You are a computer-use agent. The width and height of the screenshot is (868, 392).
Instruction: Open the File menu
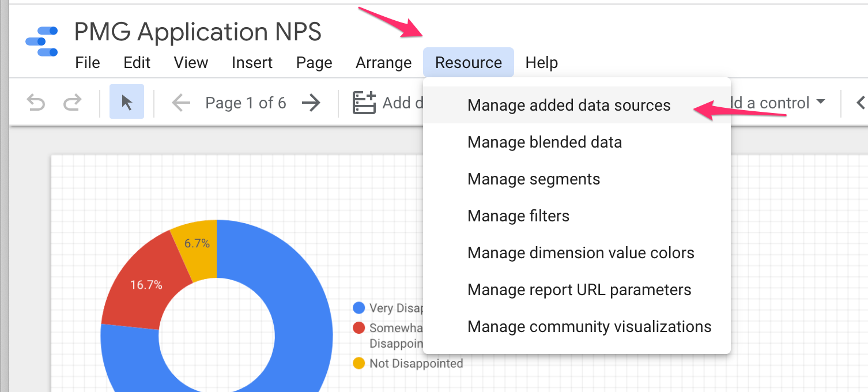pyautogui.click(x=88, y=62)
